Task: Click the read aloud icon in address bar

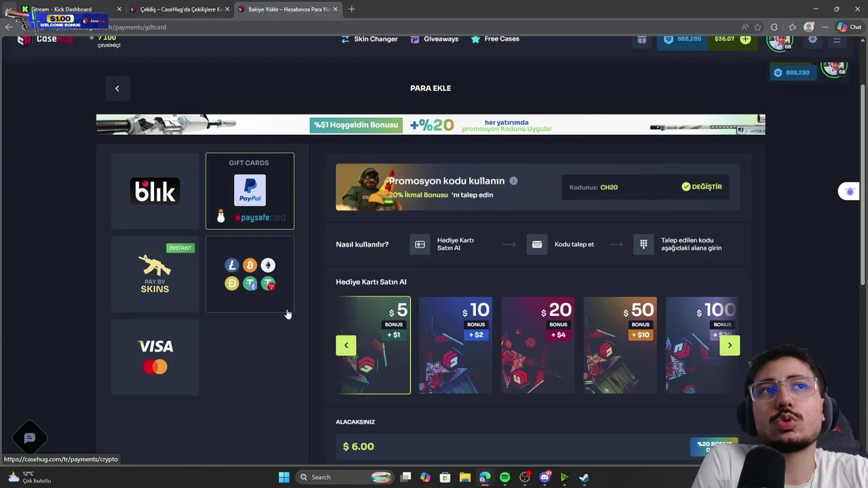Action: [x=745, y=27]
